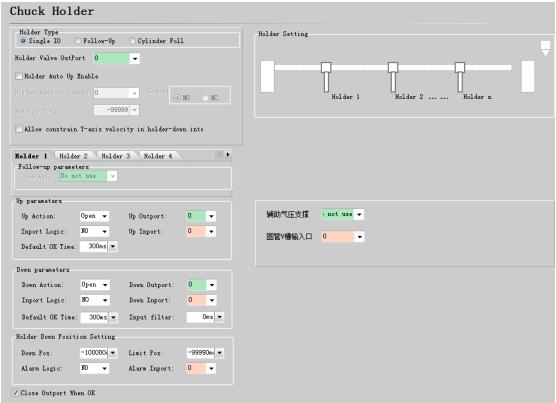The width and height of the screenshot is (556, 403).
Task: Switch to Holder 4 tab
Action: coord(158,156)
